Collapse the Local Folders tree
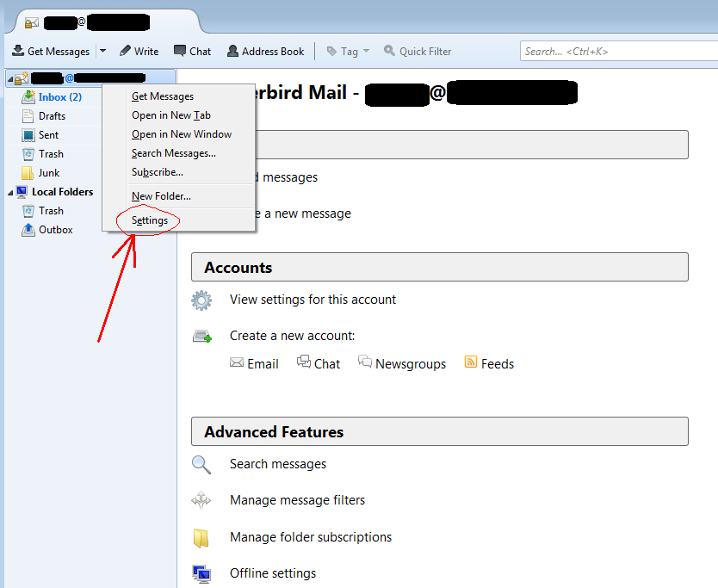718x588 pixels. pos(10,192)
